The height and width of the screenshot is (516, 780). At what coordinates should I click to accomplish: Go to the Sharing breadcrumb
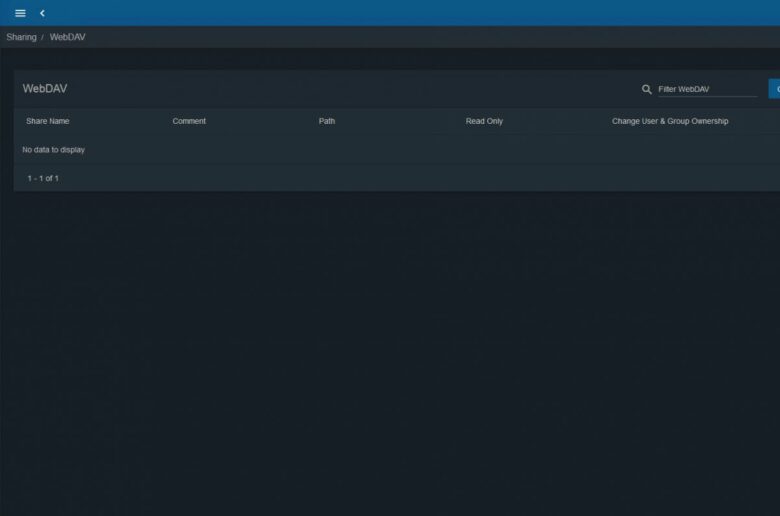(x=21, y=37)
